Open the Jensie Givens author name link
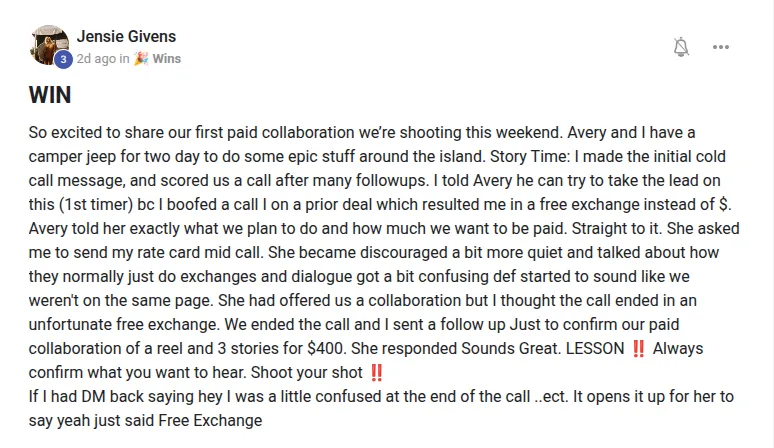This screenshot has width=774, height=448. (x=126, y=37)
